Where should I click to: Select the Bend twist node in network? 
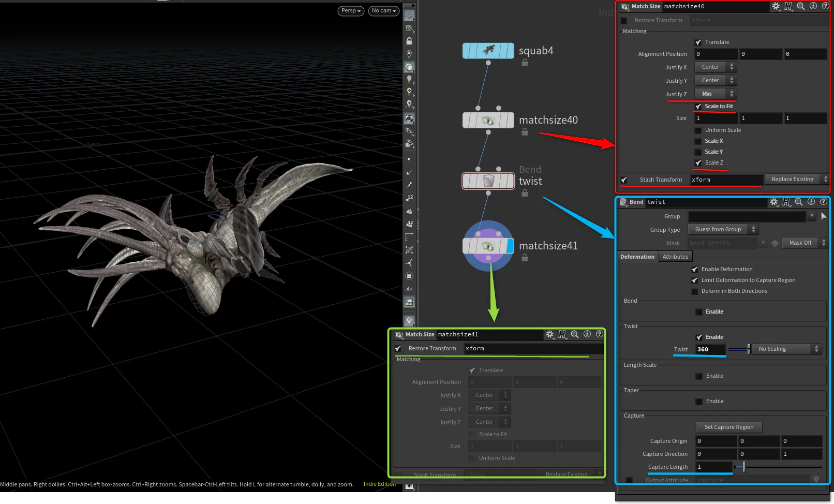(488, 181)
